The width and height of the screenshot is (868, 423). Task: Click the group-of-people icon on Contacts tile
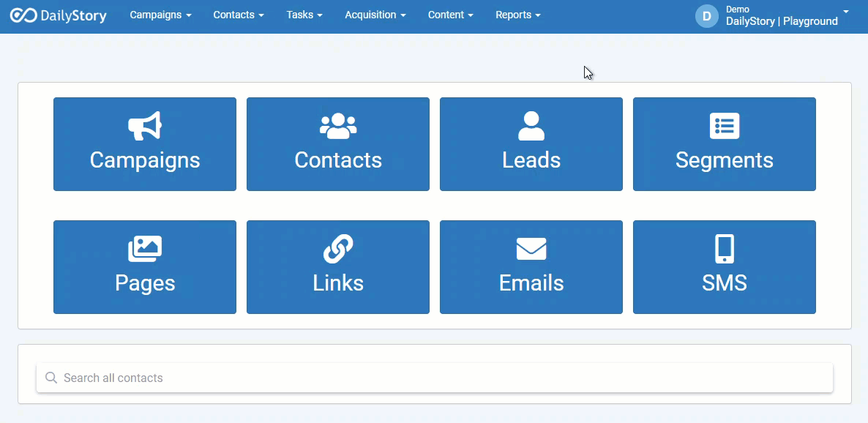337,126
